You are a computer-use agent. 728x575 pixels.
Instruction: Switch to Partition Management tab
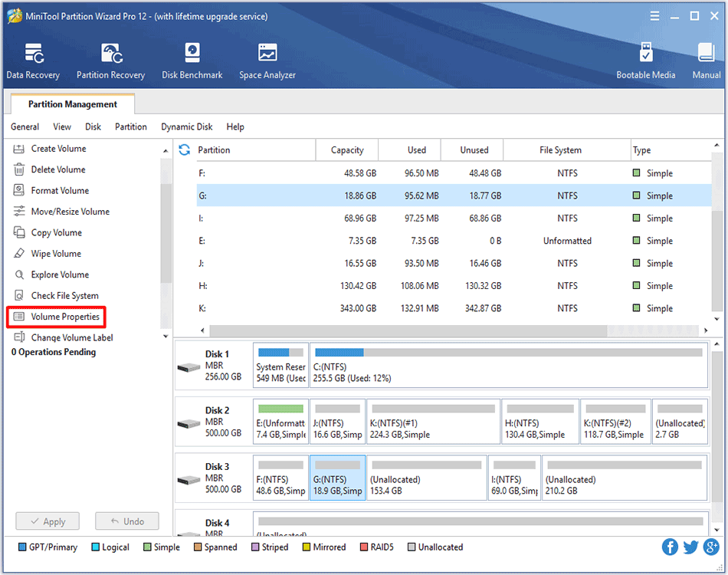point(73,104)
